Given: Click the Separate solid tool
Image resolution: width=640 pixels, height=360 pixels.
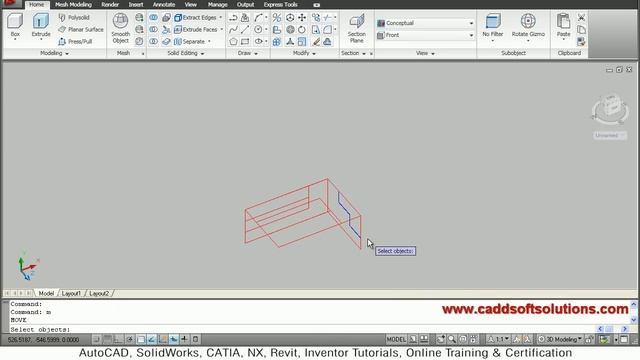Looking at the screenshot, I should tap(190, 41).
